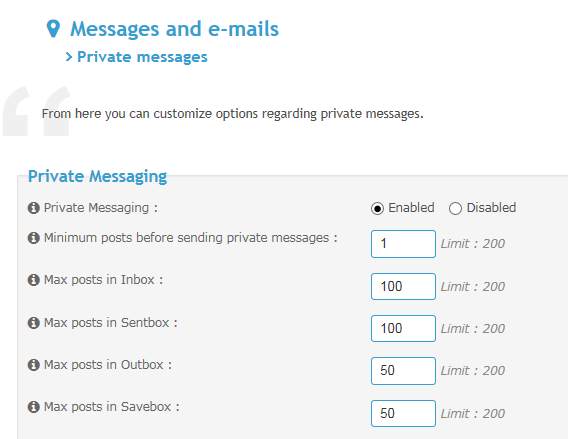Focus the Minimum posts input field
Viewport: 568px width, 439px height.
point(403,244)
